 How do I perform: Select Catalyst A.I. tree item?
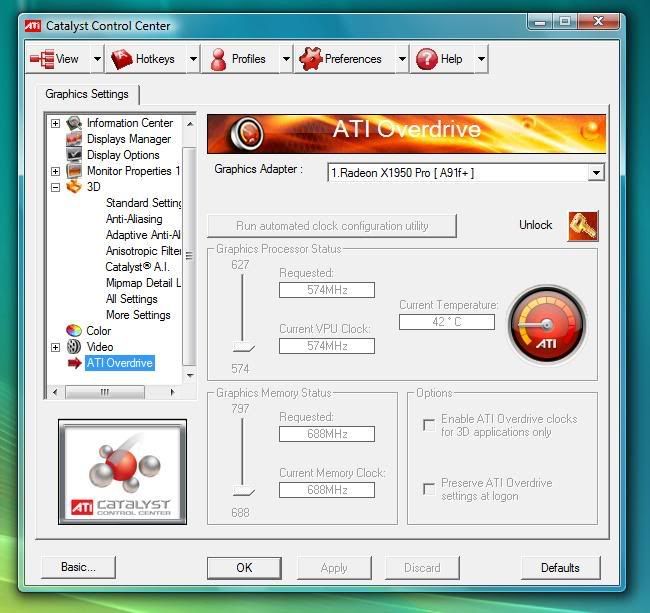pos(138,267)
